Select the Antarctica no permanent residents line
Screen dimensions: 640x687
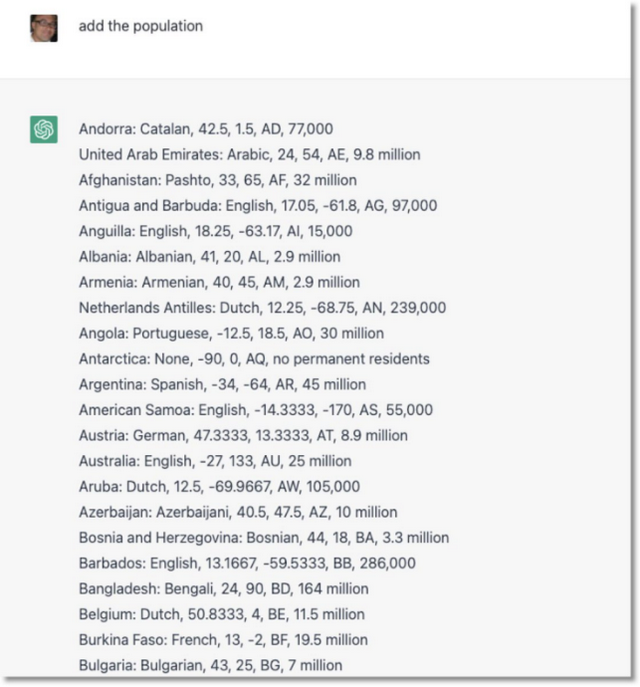click(254, 359)
